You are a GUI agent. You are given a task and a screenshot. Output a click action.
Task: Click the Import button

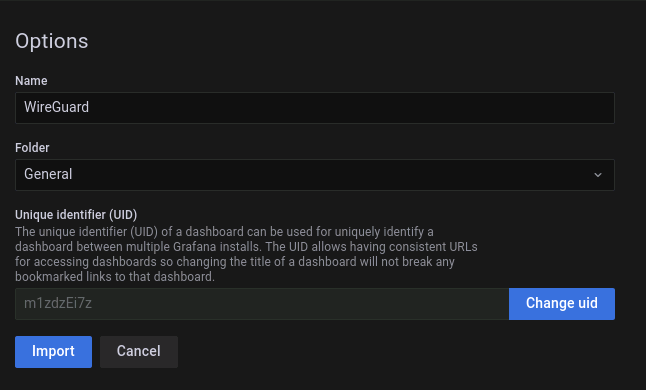(x=54, y=352)
